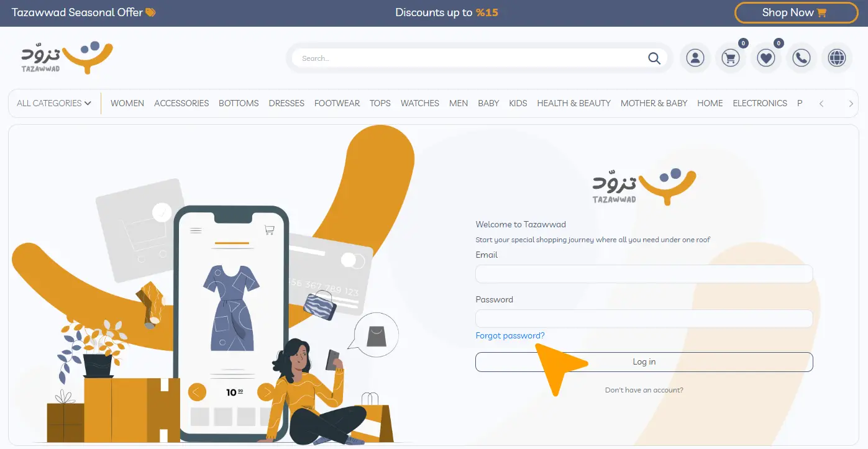Viewport: 868px width, 449px height.
Task: Click the Forgot password link
Action: coord(510,336)
